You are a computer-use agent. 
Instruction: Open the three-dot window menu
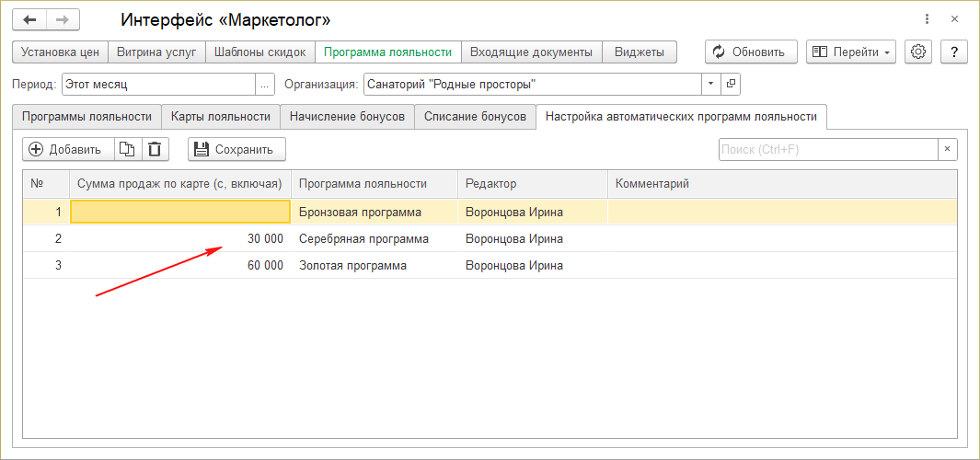[923, 19]
